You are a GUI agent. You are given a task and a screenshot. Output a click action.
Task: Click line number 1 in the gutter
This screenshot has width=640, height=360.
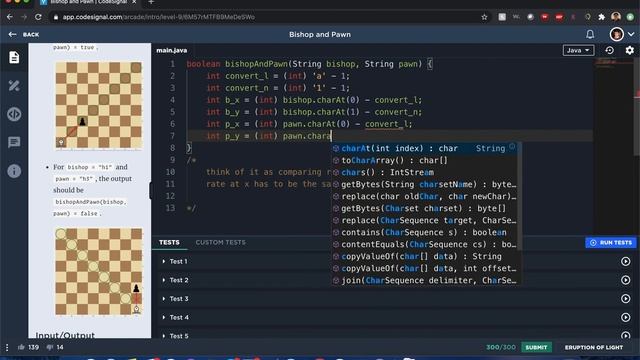pyautogui.click(x=173, y=64)
